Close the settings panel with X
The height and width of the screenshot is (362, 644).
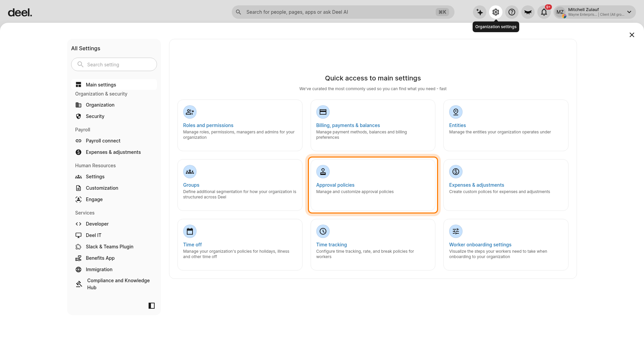(x=632, y=35)
